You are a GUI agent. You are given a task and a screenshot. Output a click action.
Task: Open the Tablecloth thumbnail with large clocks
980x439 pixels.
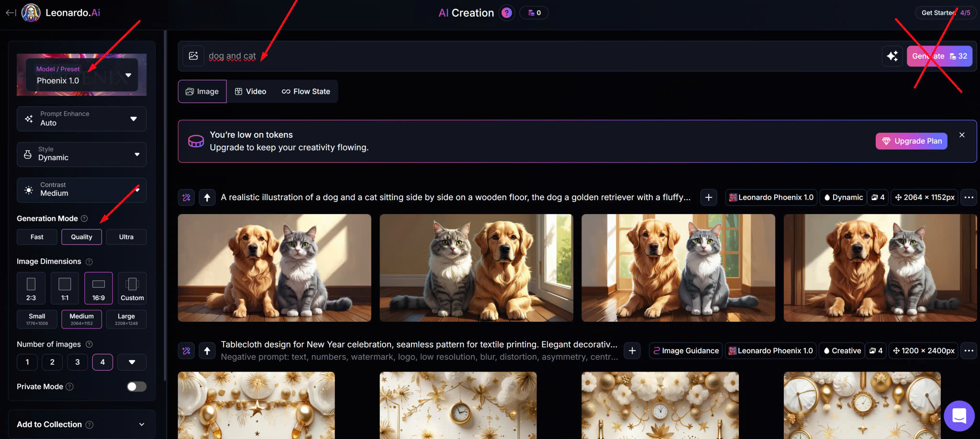click(862, 405)
